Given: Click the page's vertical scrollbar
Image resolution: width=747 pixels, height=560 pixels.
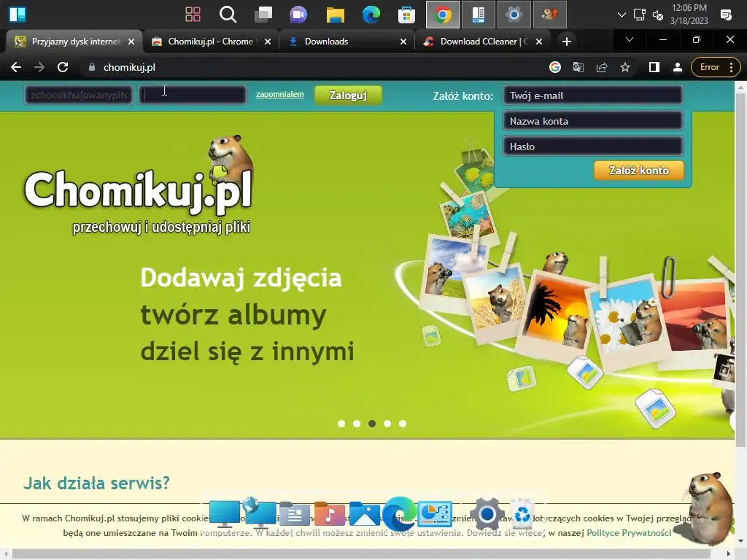Looking at the screenshot, I should point(740,269).
